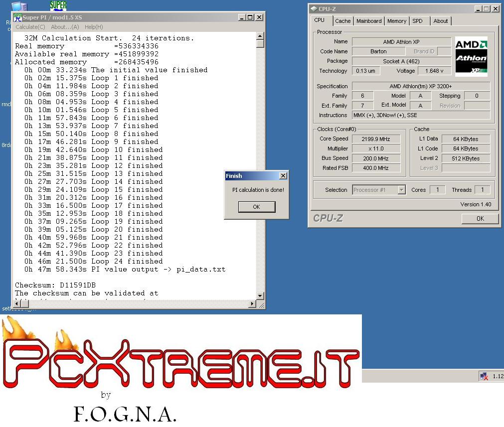Click the Super PI window resize grip
Viewport: 504px width, 427px height.
(x=261, y=304)
